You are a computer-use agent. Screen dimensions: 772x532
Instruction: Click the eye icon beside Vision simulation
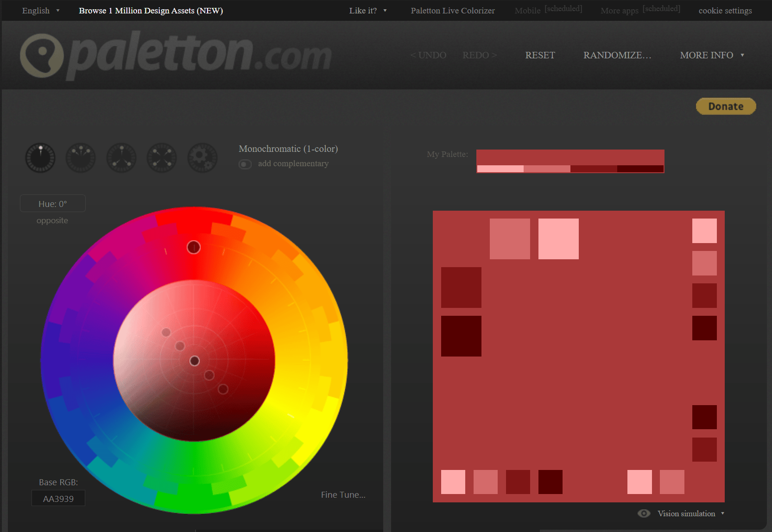pos(644,513)
